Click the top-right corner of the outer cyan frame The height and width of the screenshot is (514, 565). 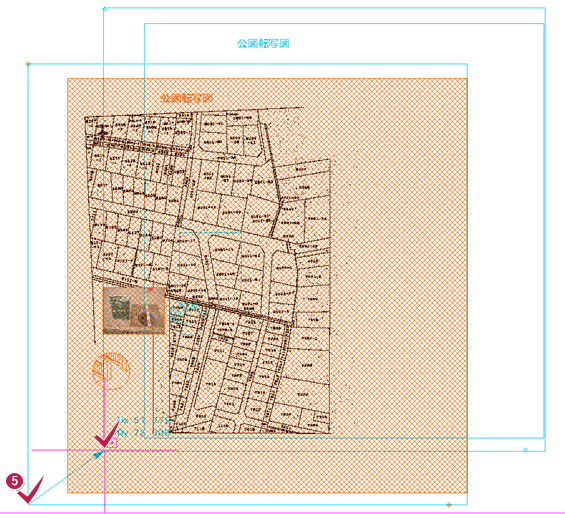[x=545, y=8]
